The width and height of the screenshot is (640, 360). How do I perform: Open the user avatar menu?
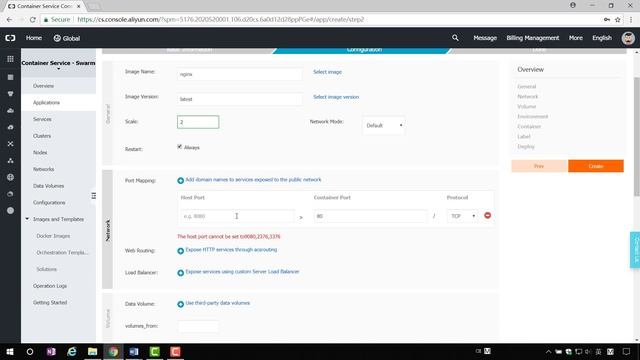coord(628,38)
